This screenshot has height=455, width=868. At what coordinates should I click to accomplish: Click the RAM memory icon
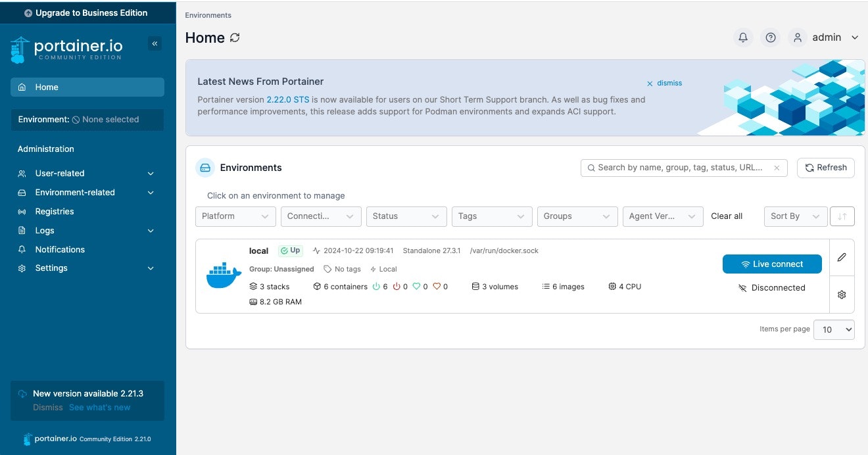coord(253,302)
